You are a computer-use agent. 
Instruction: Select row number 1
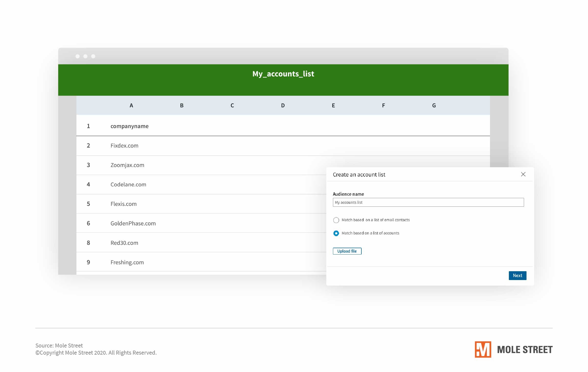coord(88,126)
